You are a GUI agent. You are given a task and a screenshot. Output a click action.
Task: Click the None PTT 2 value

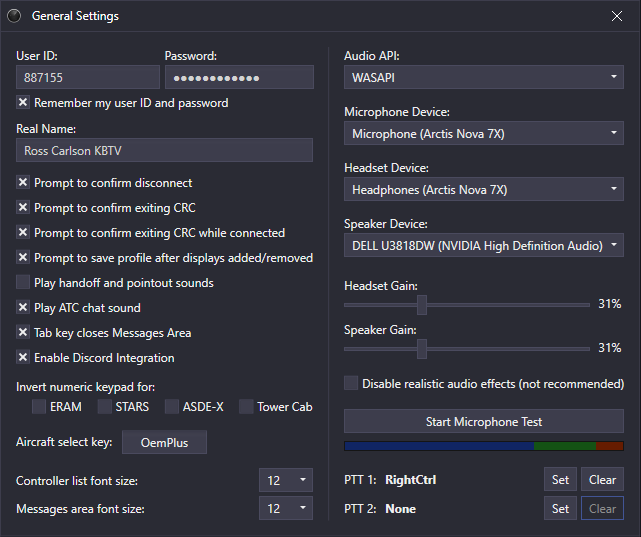pos(401,509)
